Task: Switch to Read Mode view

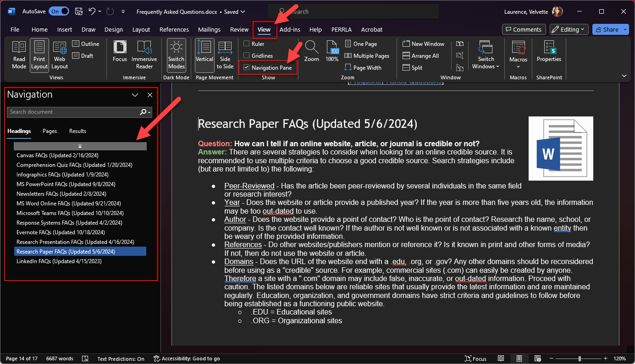Action: point(19,55)
